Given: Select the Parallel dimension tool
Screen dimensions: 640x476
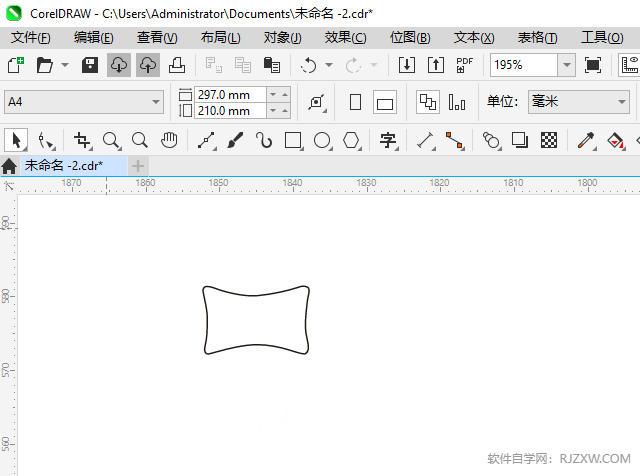Looking at the screenshot, I should pyautogui.click(x=426, y=141).
